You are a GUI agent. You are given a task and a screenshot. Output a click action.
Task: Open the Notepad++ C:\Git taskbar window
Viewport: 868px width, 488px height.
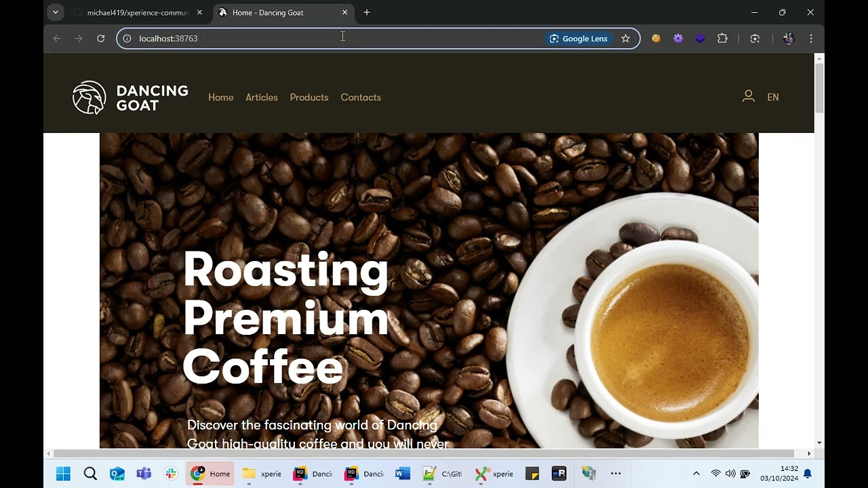pyautogui.click(x=442, y=474)
